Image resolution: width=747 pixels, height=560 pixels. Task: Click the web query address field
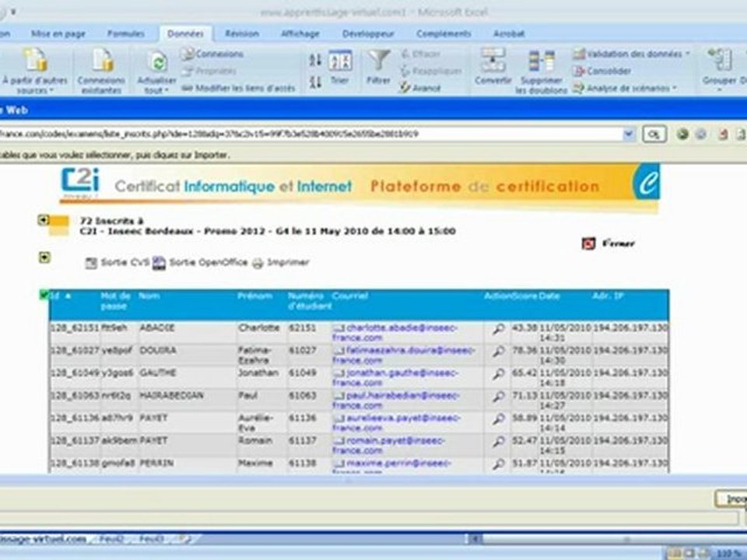[x=310, y=135]
